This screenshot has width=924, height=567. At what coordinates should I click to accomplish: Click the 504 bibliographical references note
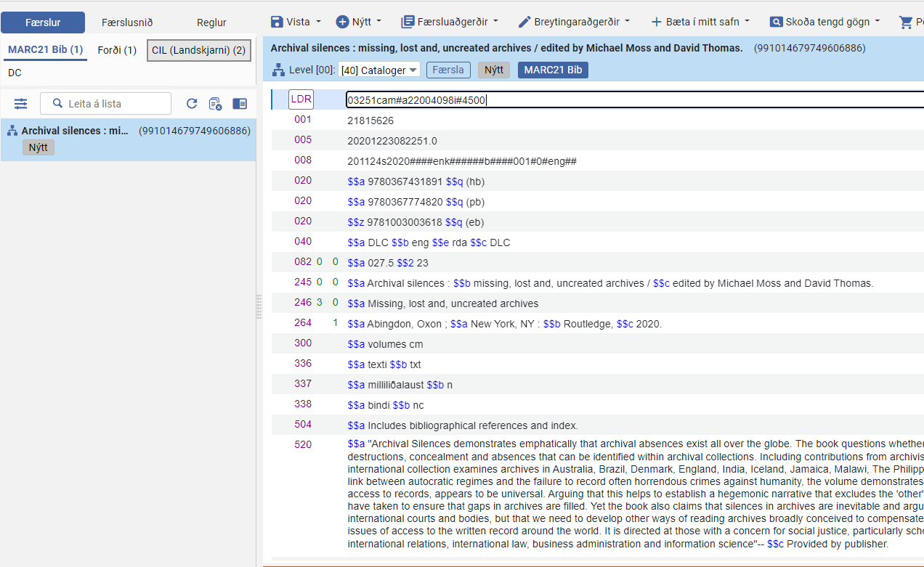pos(463,425)
